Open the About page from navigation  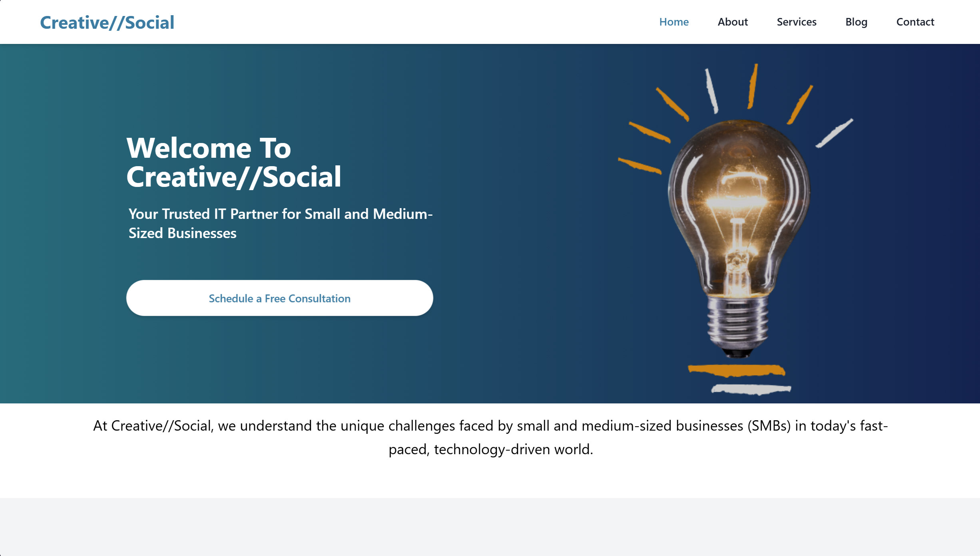click(732, 22)
